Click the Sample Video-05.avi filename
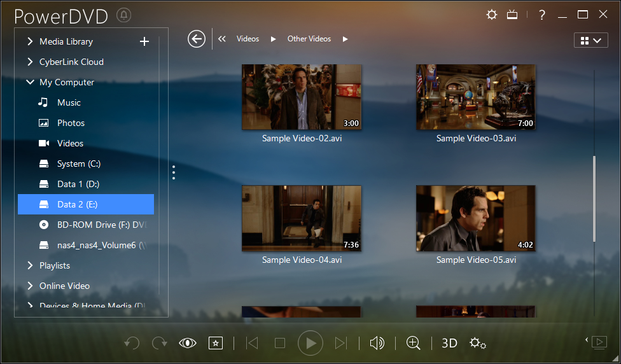621x364 pixels. [x=476, y=260]
